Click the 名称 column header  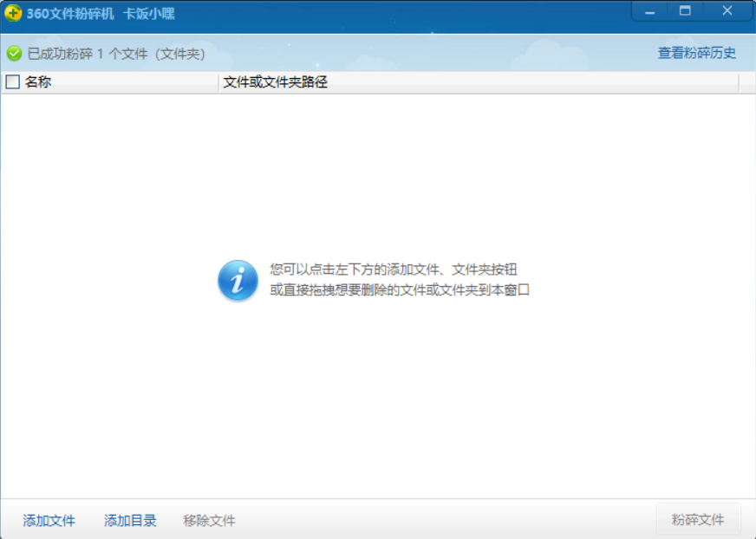coord(110,82)
